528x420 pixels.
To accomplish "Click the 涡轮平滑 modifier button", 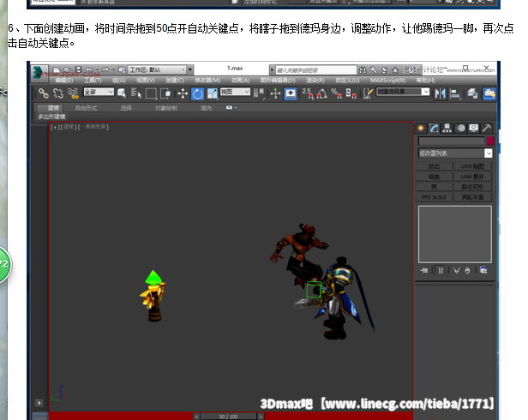I will 472,197.
